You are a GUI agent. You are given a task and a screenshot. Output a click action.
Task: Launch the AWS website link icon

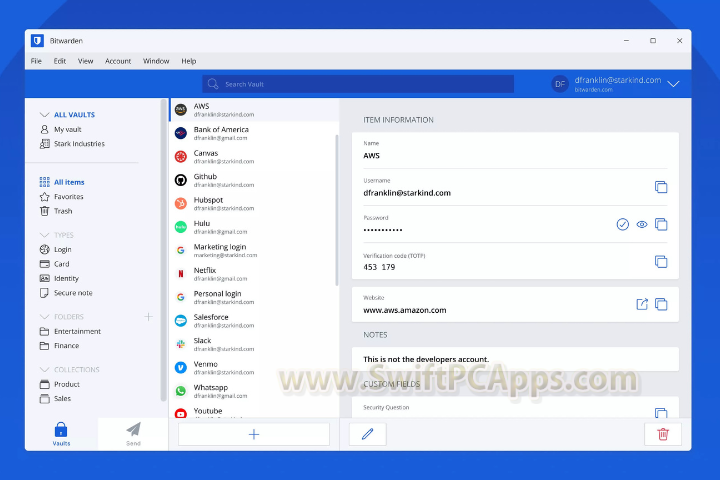point(642,304)
